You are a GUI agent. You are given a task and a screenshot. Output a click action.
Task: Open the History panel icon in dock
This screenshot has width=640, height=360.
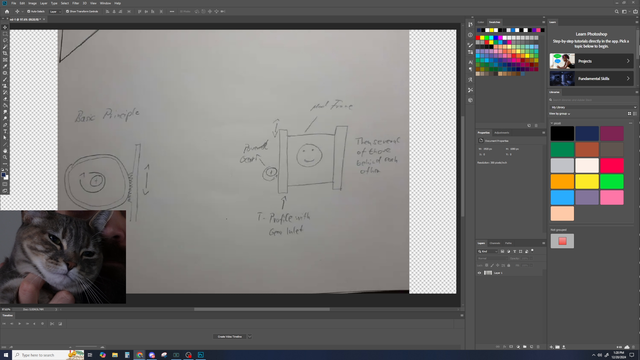471,24
